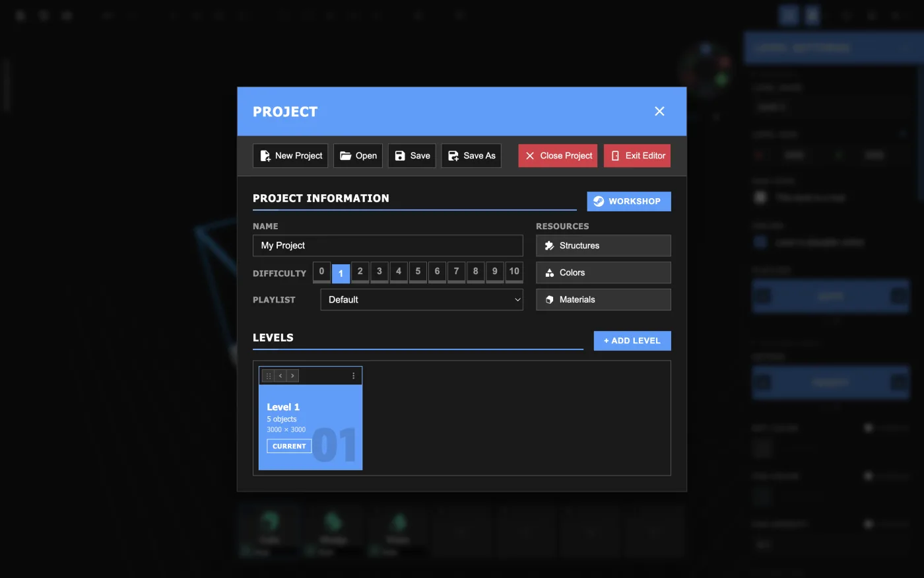This screenshot has height=578, width=924.
Task: Set difficulty to 3
Action: coord(379,271)
